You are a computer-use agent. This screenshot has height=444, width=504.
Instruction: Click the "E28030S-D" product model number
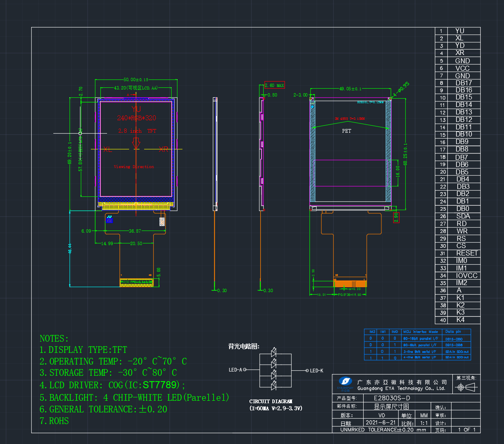pyautogui.click(x=392, y=398)
